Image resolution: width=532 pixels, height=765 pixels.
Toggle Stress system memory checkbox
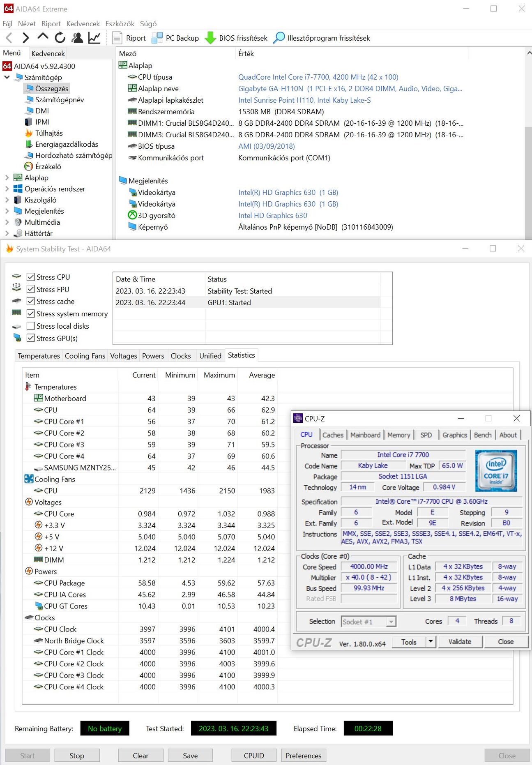[x=30, y=313]
